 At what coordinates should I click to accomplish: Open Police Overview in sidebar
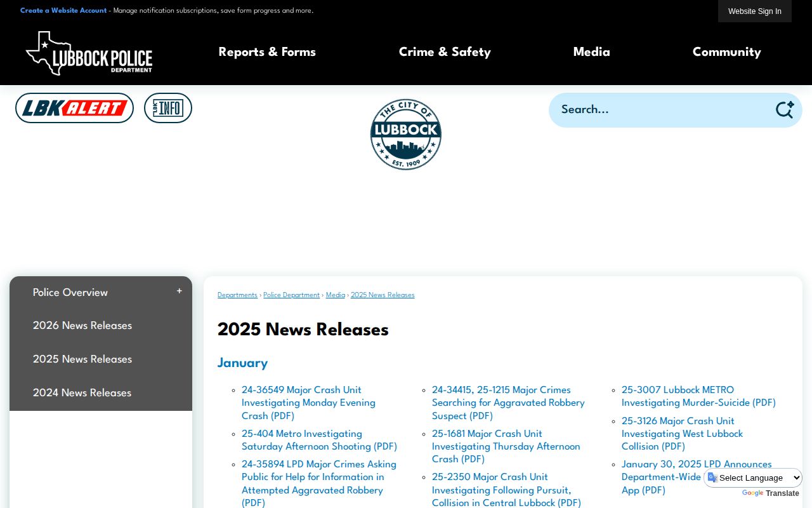click(x=70, y=293)
